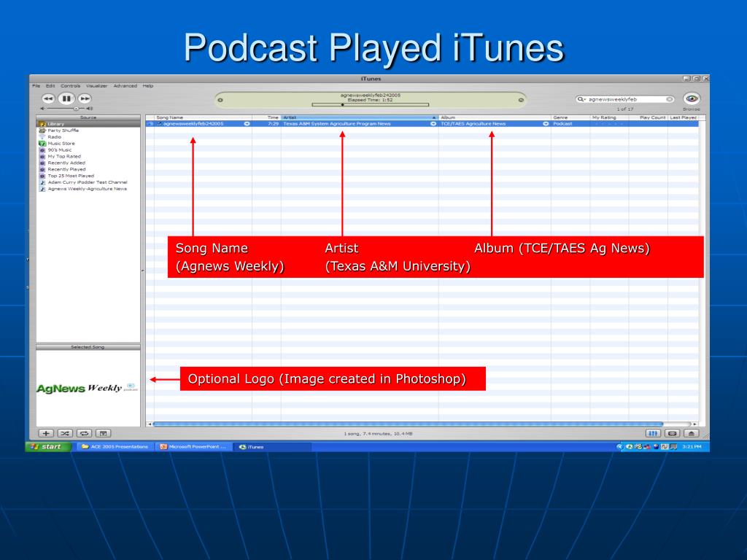This screenshot has width=747, height=560.
Task: Click the arrow button beside album TCE/TAES Agriculture News
Action: click(x=546, y=124)
